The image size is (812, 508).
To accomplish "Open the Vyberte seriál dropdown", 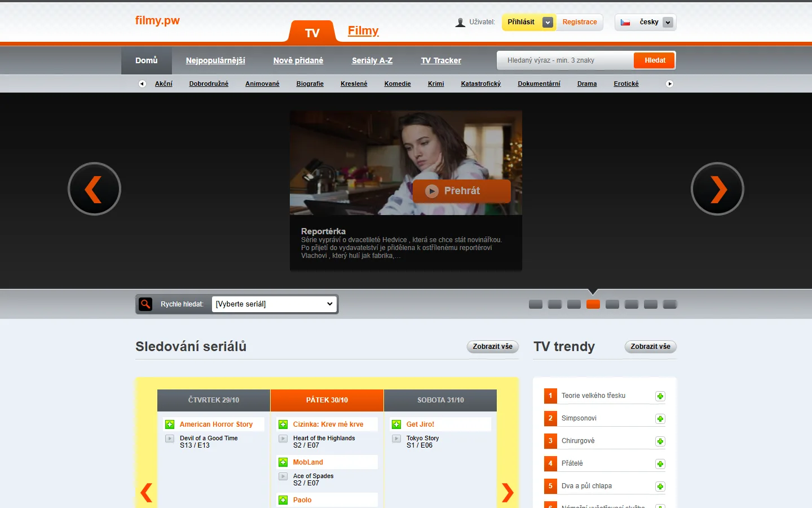I will click(275, 304).
